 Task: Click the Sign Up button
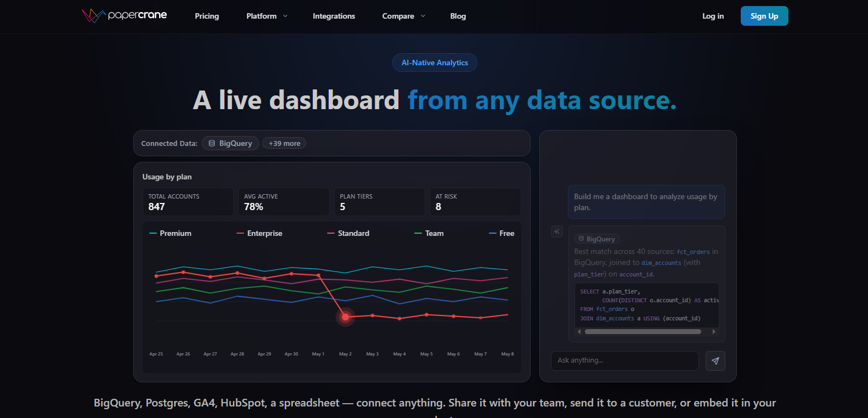click(x=764, y=16)
